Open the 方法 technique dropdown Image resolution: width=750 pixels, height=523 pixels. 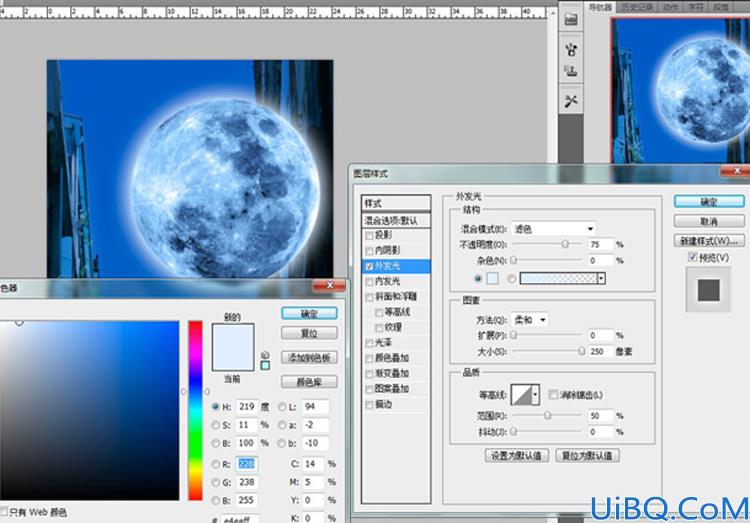pyautogui.click(x=529, y=320)
